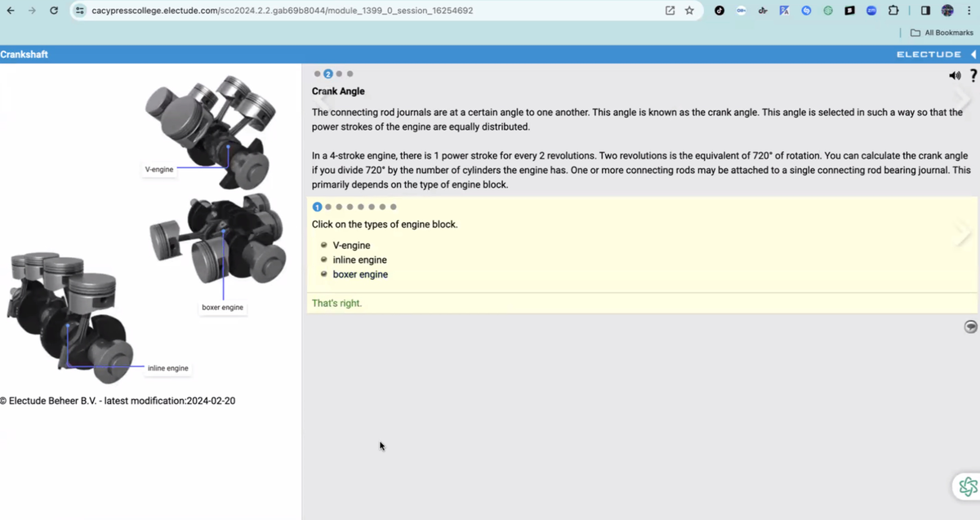This screenshot has width=980, height=520.
Task: Collapse the Electude header arrow
Action: pos(973,55)
